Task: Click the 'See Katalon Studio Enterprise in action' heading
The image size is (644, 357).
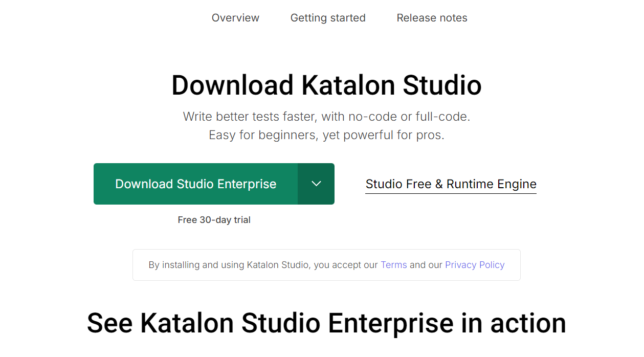Action: [326, 323]
